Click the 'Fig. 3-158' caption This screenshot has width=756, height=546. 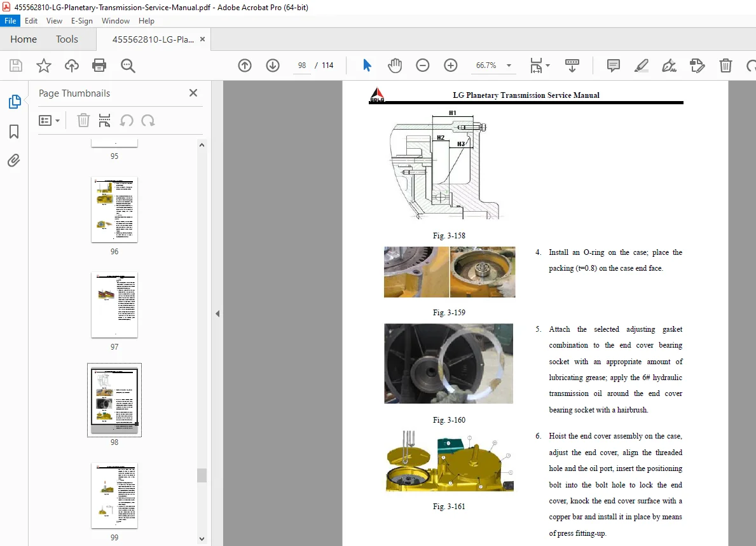pyautogui.click(x=449, y=236)
